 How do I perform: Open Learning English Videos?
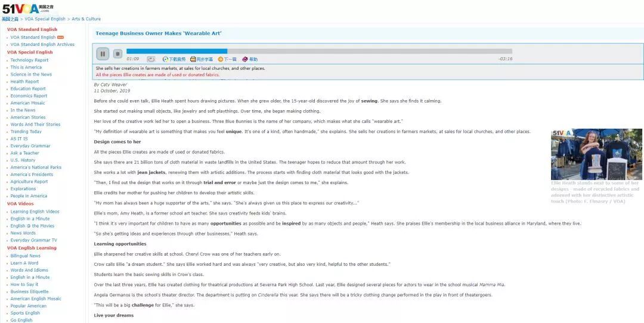click(x=35, y=212)
